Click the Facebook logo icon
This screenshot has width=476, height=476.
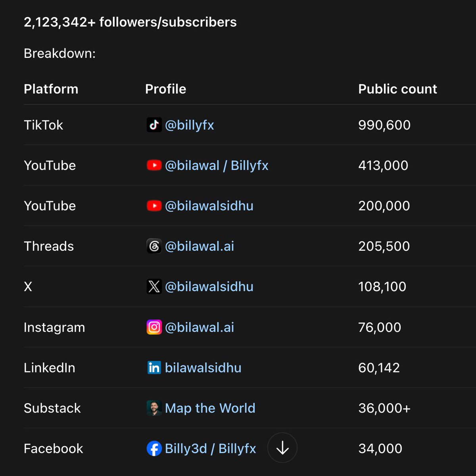click(154, 449)
